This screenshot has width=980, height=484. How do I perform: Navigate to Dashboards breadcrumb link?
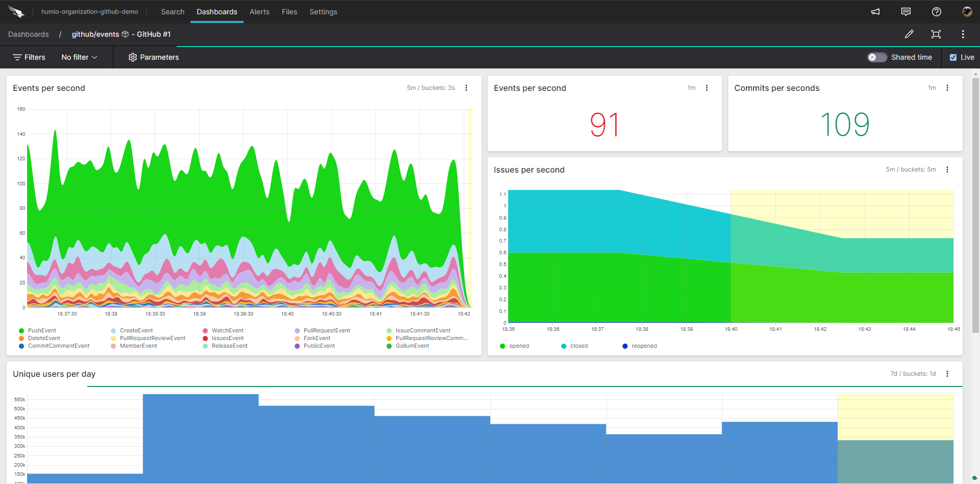pyautogui.click(x=29, y=34)
